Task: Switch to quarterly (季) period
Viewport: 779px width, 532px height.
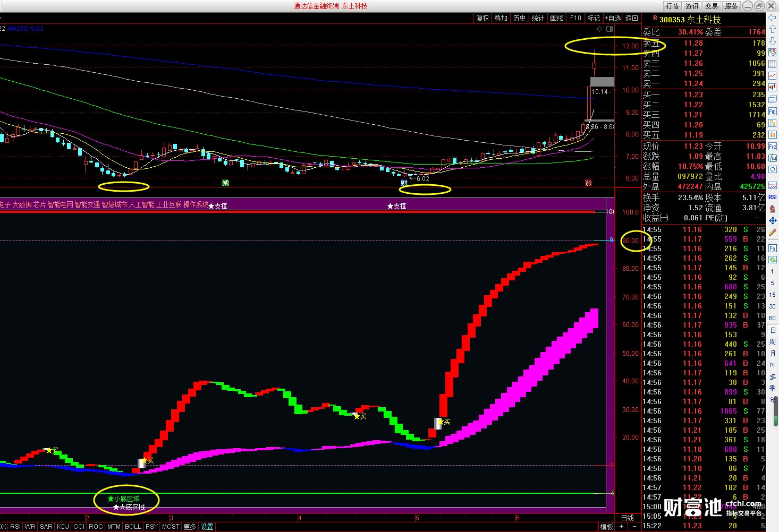Action: tap(772, 389)
